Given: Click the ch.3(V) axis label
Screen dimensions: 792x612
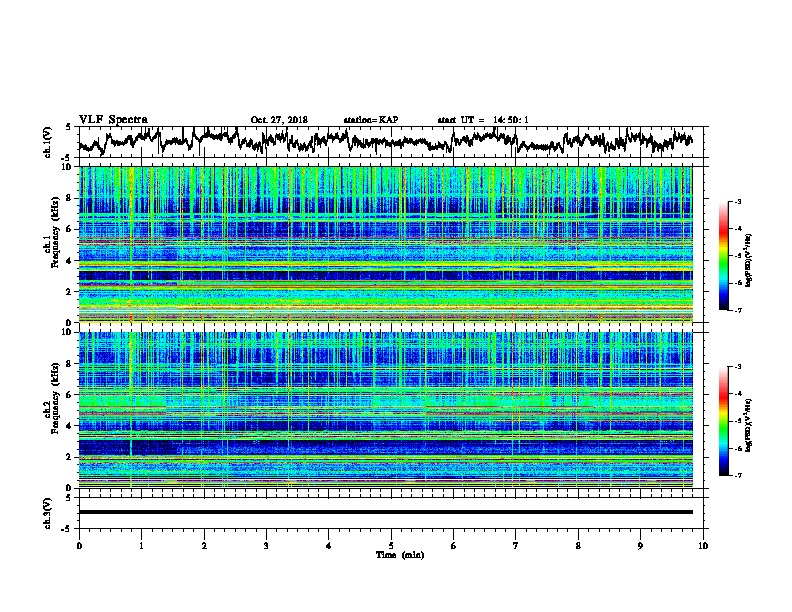Looking at the screenshot, I should pos(48,513).
